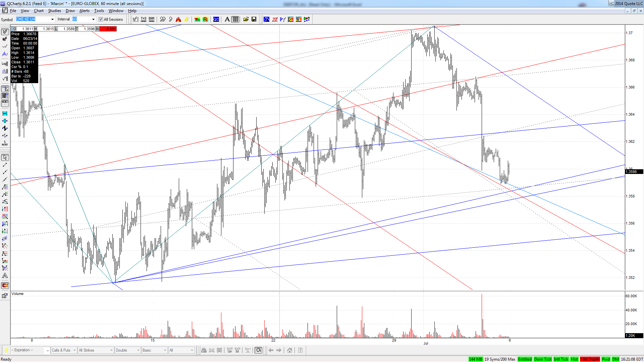Click the open folder icon
The image size is (644, 362).
pos(246,19)
